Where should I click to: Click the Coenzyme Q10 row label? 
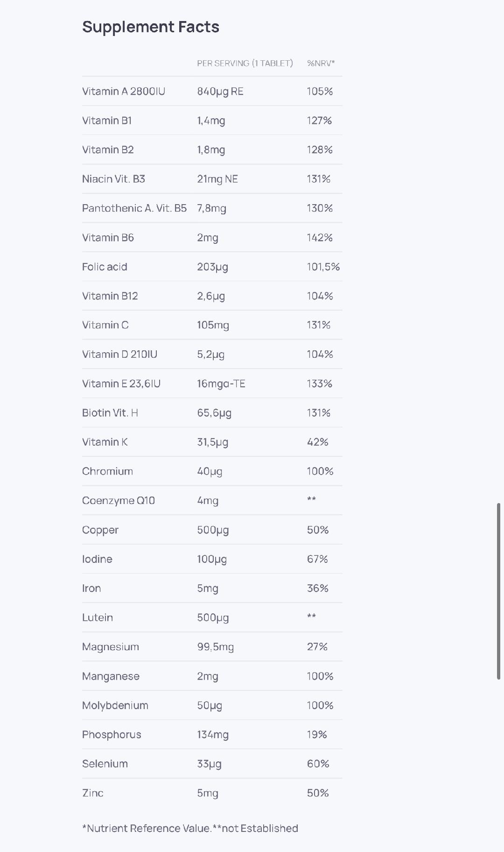(118, 501)
